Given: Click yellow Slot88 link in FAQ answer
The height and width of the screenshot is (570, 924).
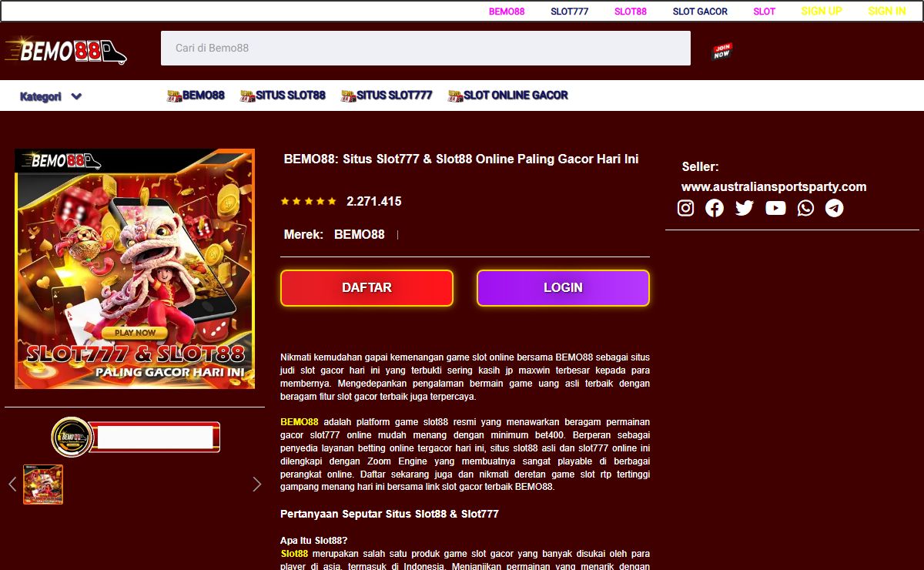Looking at the screenshot, I should click(294, 554).
